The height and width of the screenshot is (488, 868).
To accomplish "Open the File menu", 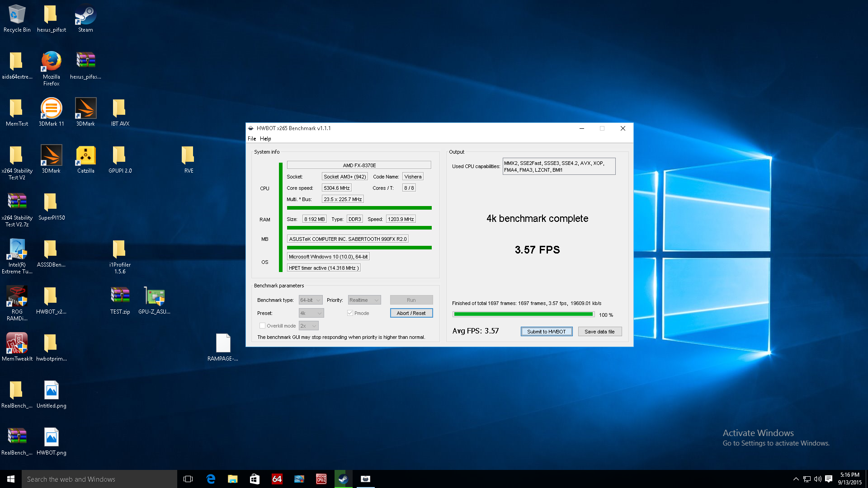I will 252,139.
